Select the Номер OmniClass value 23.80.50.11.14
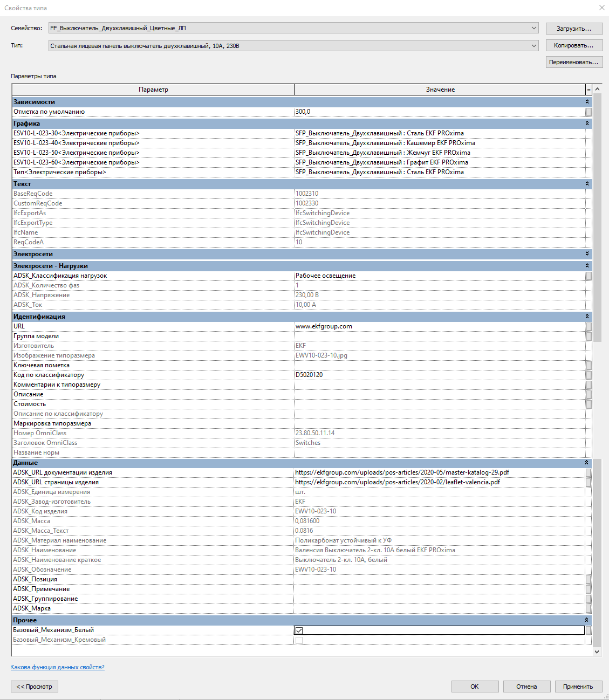The height and width of the screenshot is (700, 609). click(440, 433)
